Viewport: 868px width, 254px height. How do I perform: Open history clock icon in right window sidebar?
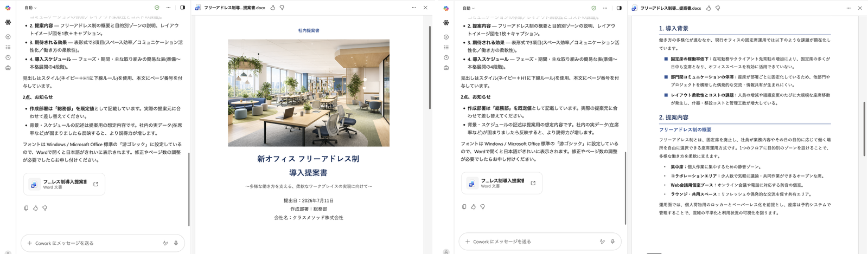click(446, 57)
